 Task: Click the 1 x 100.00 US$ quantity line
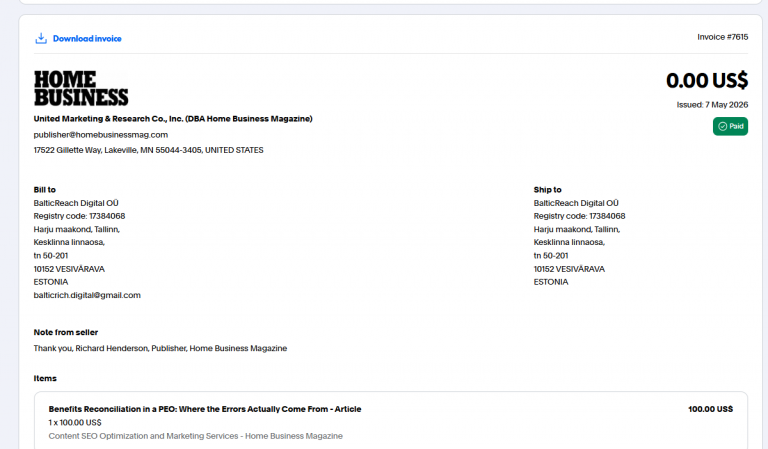[x=75, y=423]
